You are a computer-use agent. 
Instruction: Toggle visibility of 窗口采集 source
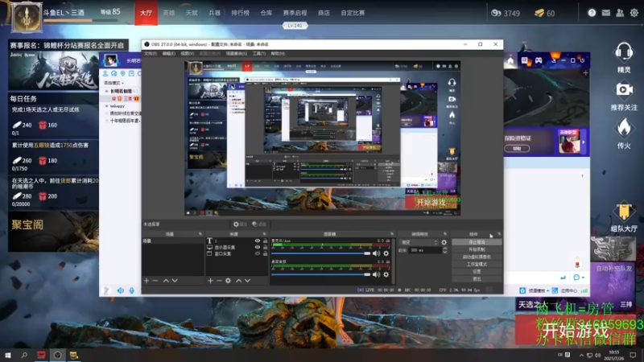258,253
